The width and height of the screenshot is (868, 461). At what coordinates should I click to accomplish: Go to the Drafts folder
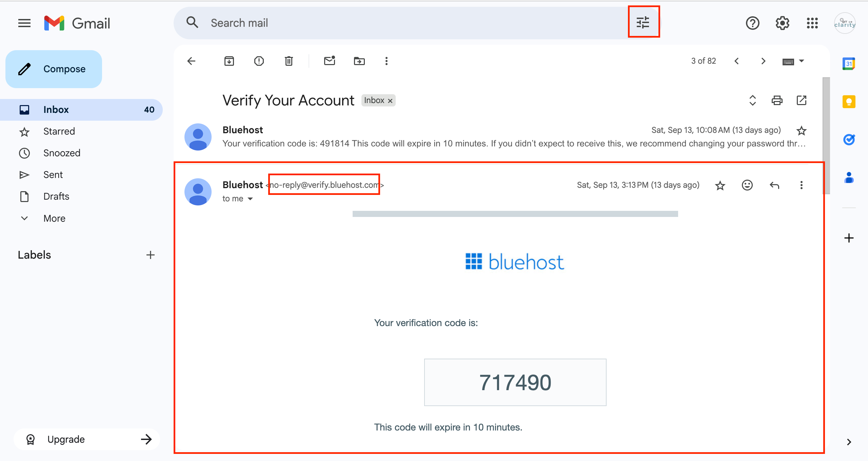pyautogui.click(x=56, y=196)
